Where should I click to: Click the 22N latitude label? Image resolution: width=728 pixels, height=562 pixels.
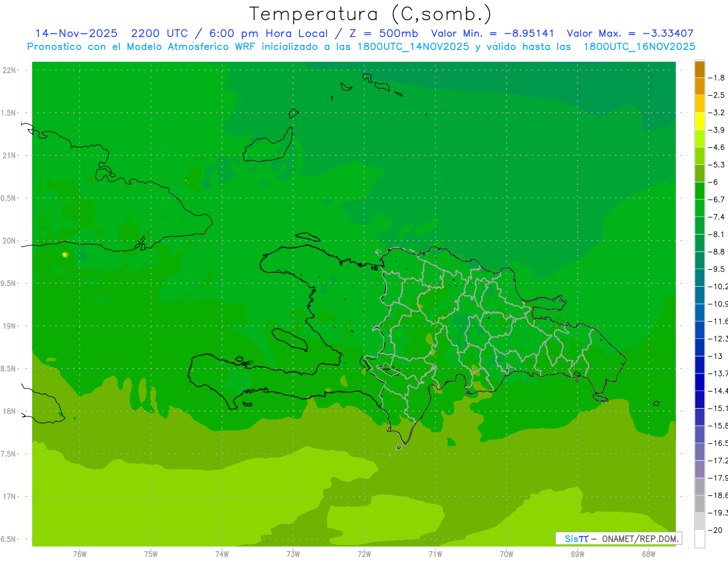10,70
